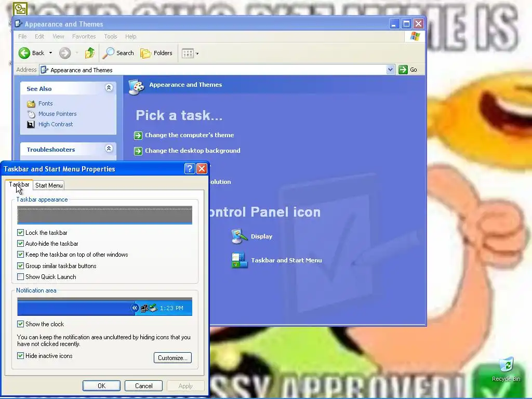Viewport: 532px width, 399px height.
Task: Click arrow icon beside Change the desktop background
Action: coord(138,151)
